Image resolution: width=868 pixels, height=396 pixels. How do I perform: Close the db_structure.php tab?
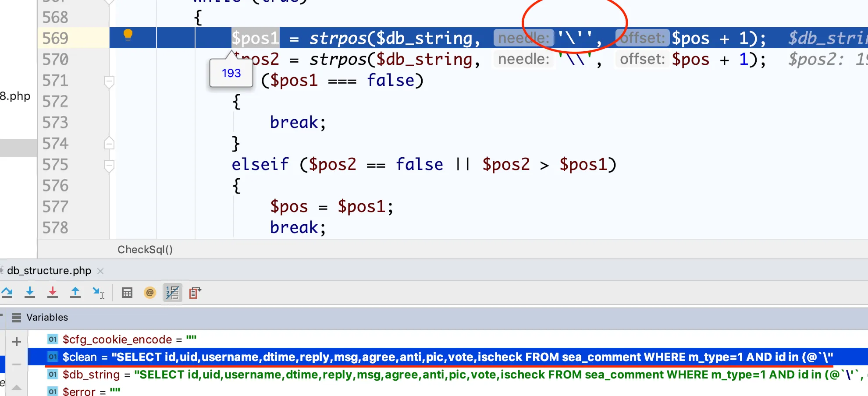(100, 271)
